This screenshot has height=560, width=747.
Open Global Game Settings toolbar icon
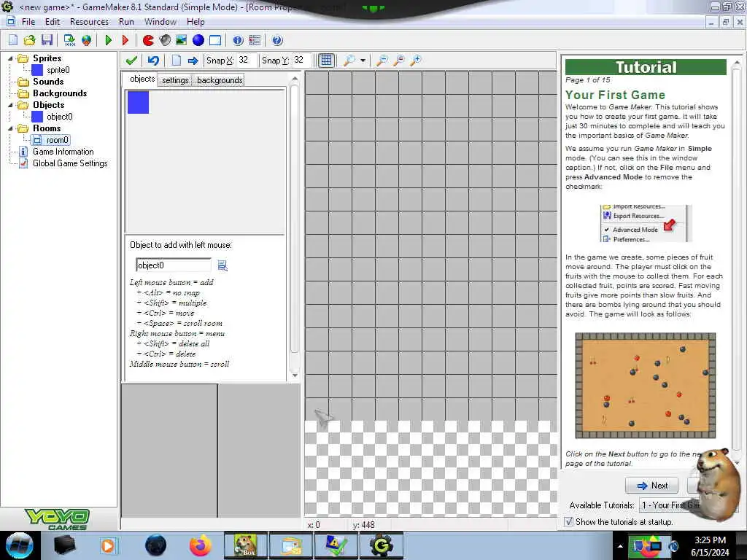[255, 41]
